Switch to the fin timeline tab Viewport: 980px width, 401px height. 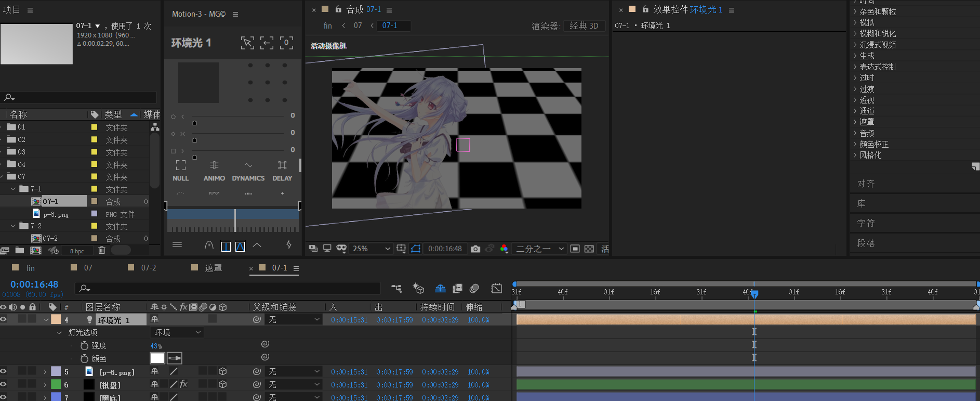tap(30, 268)
